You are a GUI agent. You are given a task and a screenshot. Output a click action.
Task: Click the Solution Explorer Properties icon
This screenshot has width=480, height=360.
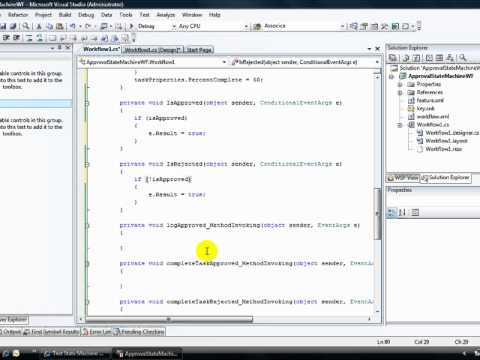[393, 58]
